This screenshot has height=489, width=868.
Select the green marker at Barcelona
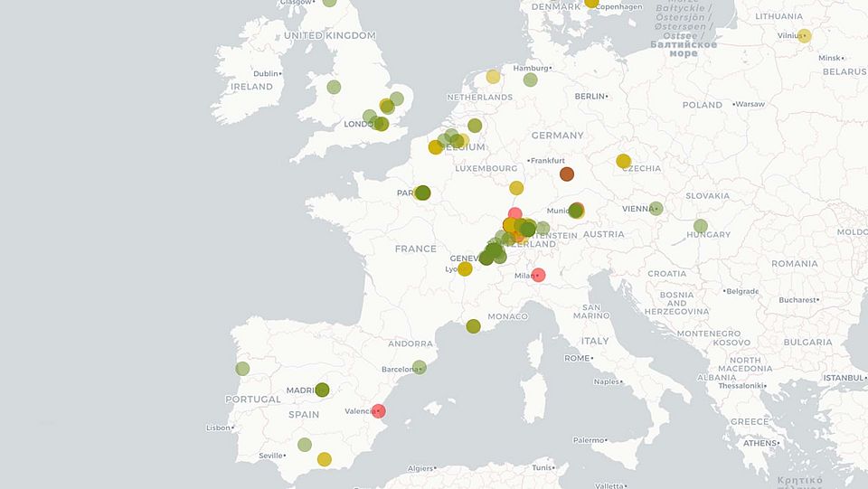coord(419,367)
